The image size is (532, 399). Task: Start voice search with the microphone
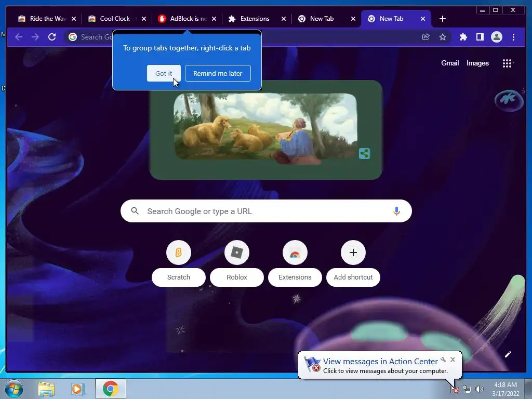coord(396,211)
